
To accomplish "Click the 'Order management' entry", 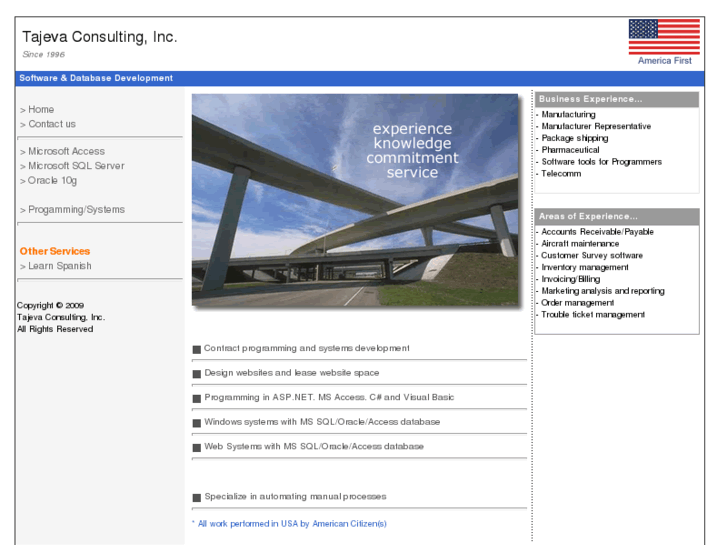I will tap(577, 303).
